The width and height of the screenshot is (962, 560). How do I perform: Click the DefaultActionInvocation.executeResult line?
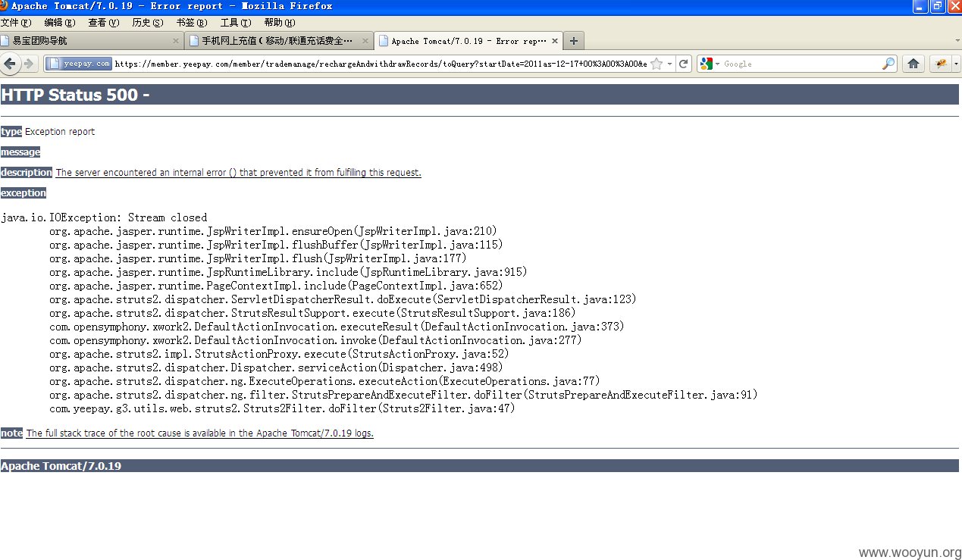tap(337, 327)
